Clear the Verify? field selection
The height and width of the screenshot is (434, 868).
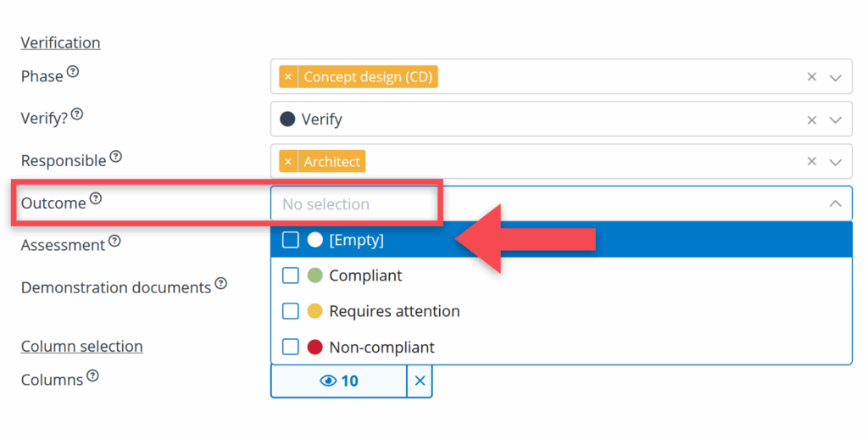coord(811,120)
